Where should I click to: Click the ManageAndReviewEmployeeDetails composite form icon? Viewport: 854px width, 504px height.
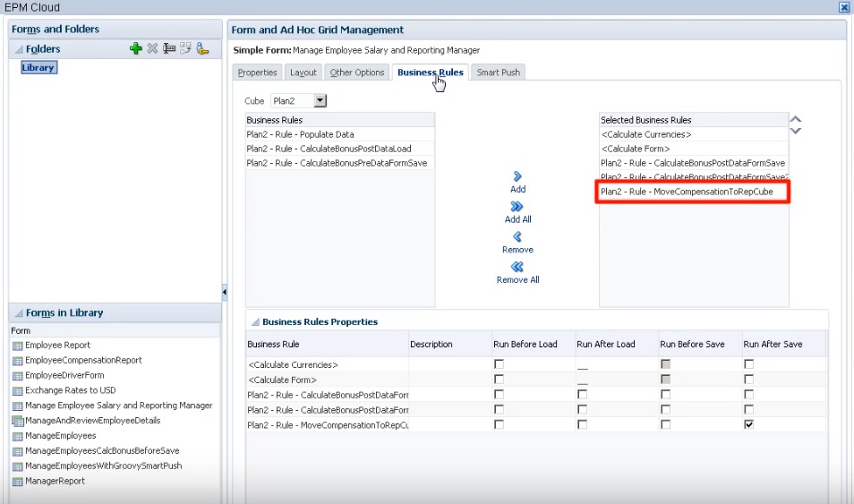click(x=17, y=421)
